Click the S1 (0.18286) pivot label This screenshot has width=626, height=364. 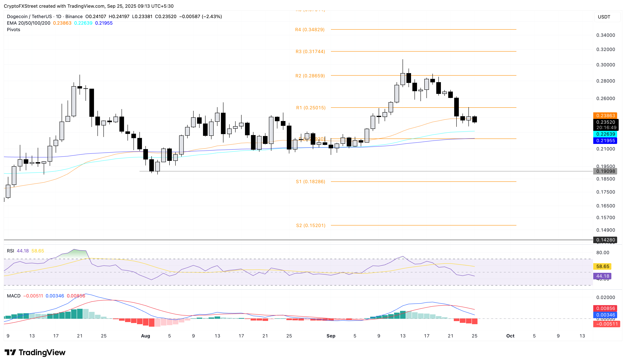310,182
